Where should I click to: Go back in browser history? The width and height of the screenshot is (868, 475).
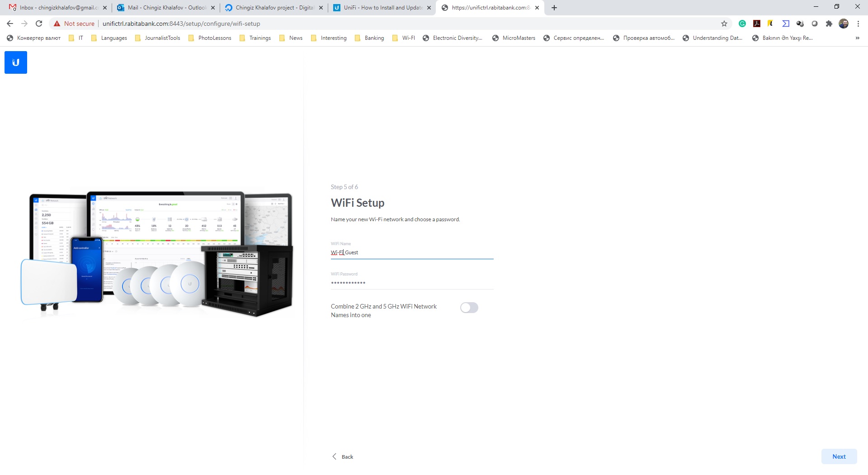click(10, 24)
